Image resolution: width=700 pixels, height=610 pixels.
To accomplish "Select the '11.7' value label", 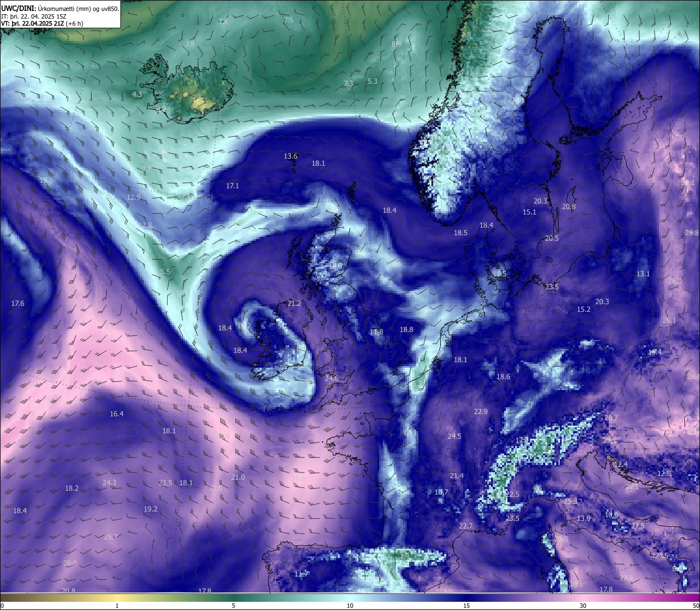I will [x=302, y=574].
